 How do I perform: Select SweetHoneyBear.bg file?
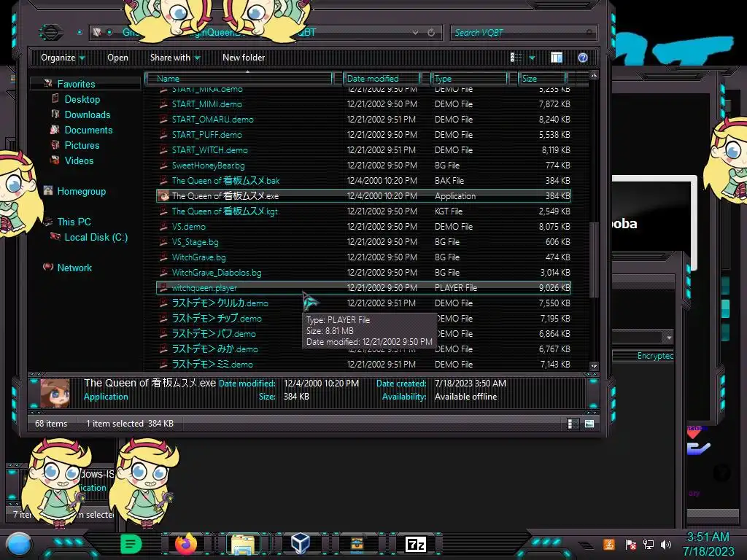pyautogui.click(x=363, y=166)
